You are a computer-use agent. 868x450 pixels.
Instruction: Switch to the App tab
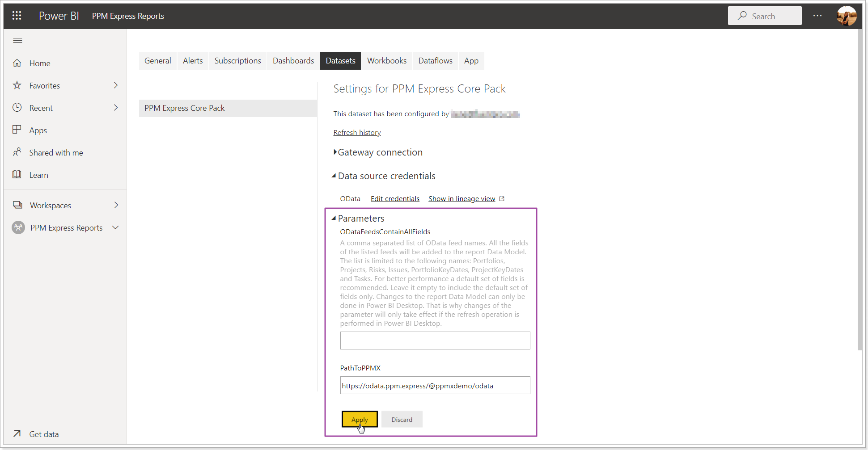click(x=471, y=61)
